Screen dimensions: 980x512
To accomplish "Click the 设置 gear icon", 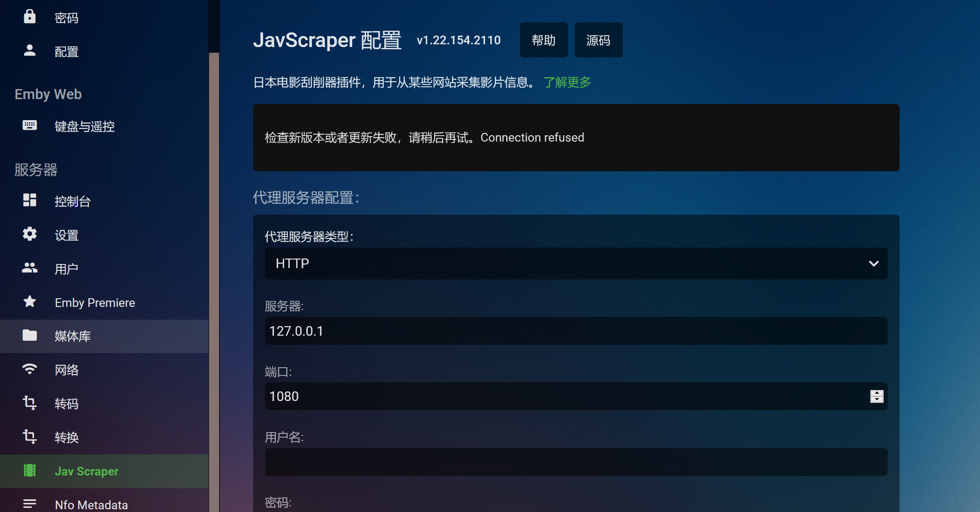I will [x=29, y=234].
